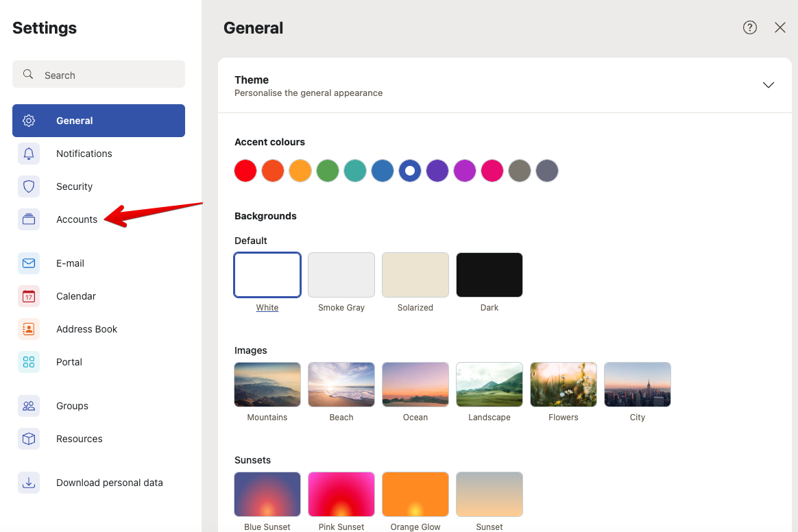Click the settings Search field
Viewport: 798px width, 532px height.
pyautogui.click(x=99, y=75)
